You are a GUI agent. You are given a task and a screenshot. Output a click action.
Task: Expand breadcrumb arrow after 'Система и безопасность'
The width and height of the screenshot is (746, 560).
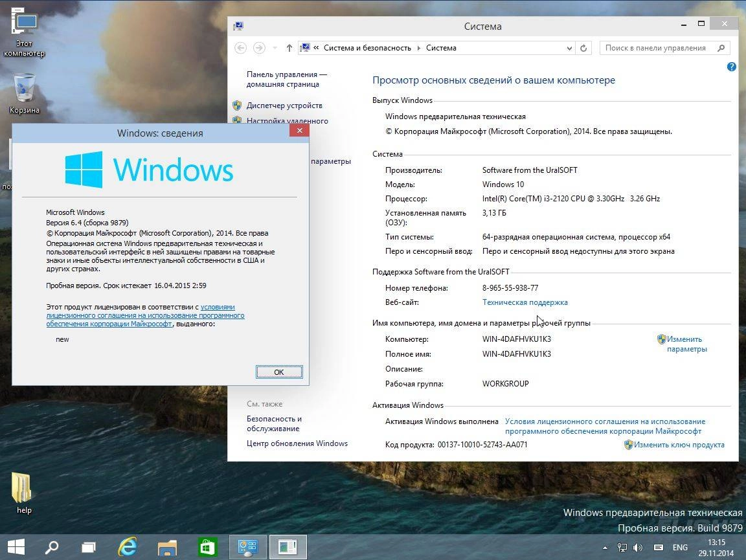[x=419, y=48]
